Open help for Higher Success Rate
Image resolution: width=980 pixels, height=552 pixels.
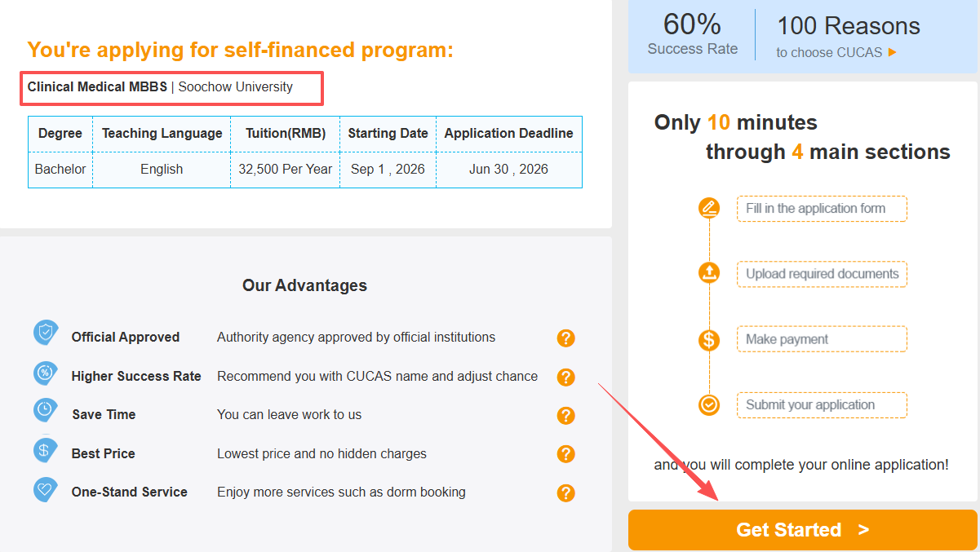coord(566,378)
